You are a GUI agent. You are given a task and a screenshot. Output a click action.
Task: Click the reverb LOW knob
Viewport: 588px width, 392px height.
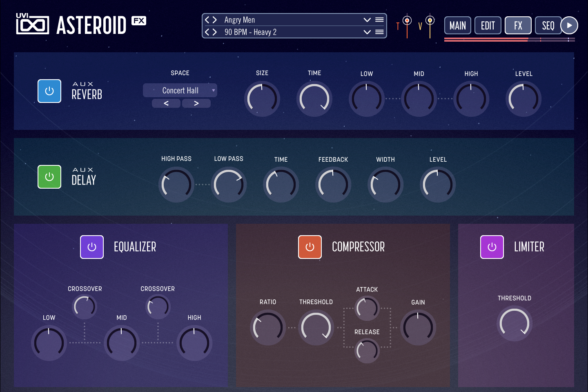pos(367,99)
